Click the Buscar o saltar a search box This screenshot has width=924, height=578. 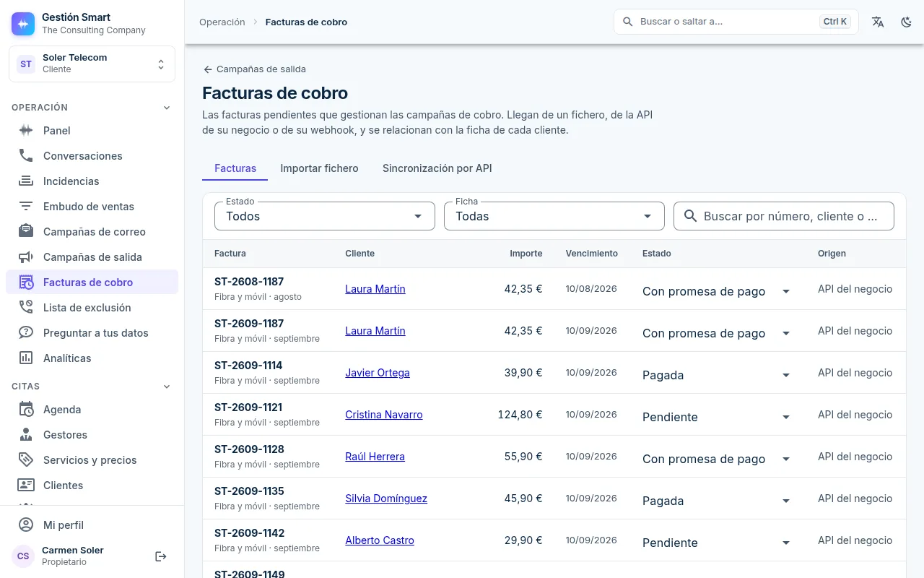pos(736,22)
